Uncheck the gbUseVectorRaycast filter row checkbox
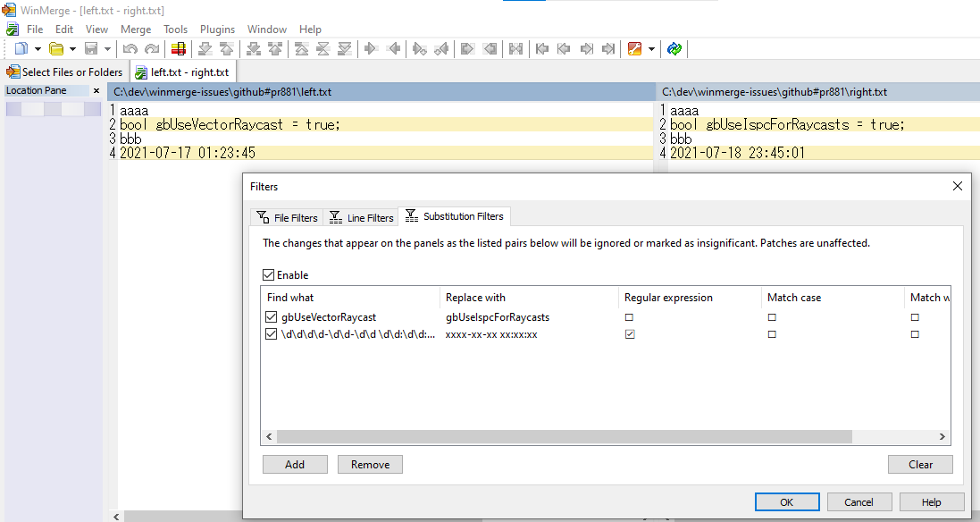 coord(272,317)
